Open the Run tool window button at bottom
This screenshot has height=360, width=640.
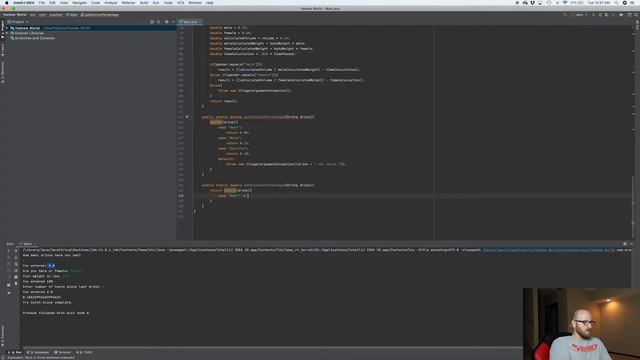(x=15, y=352)
